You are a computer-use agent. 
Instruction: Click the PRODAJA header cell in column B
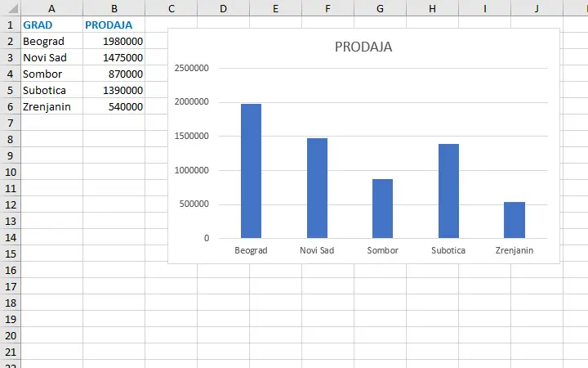(114, 25)
